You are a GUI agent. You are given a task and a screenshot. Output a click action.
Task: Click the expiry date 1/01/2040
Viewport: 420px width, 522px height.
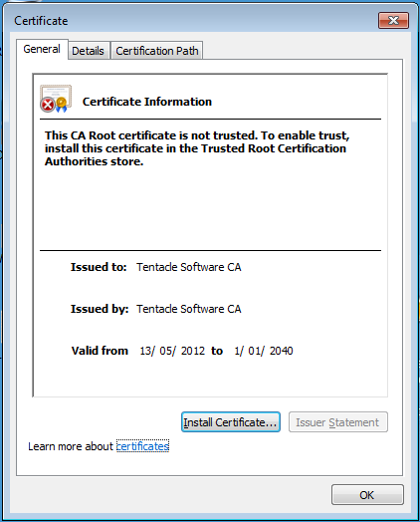click(x=264, y=351)
